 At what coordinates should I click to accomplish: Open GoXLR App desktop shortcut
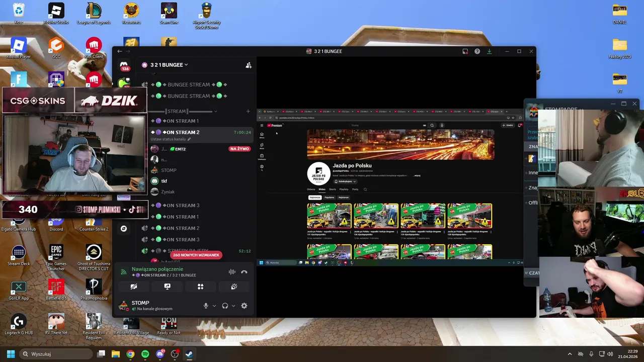[x=19, y=290]
